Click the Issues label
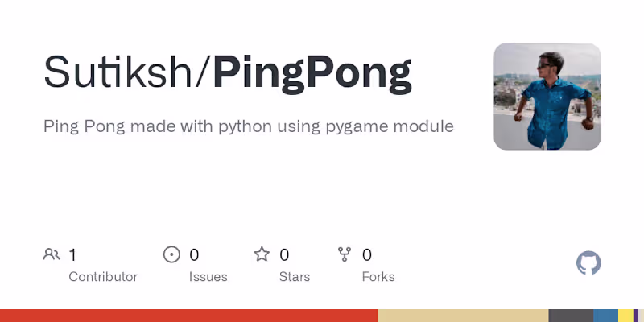The width and height of the screenshot is (644, 322). pyautogui.click(x=208, y=277)
